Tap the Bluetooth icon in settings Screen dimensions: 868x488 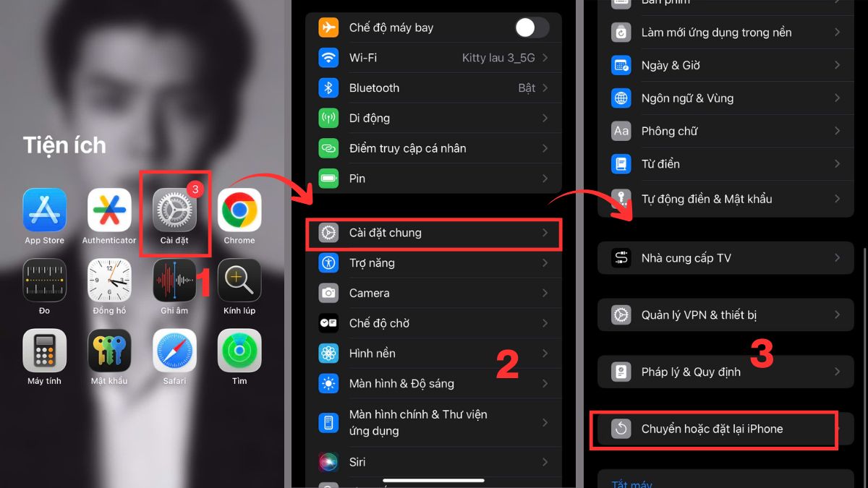[329, 87]
